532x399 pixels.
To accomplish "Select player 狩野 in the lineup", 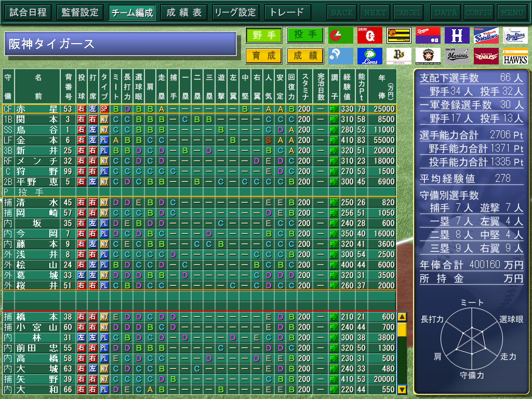I will 199,171.
